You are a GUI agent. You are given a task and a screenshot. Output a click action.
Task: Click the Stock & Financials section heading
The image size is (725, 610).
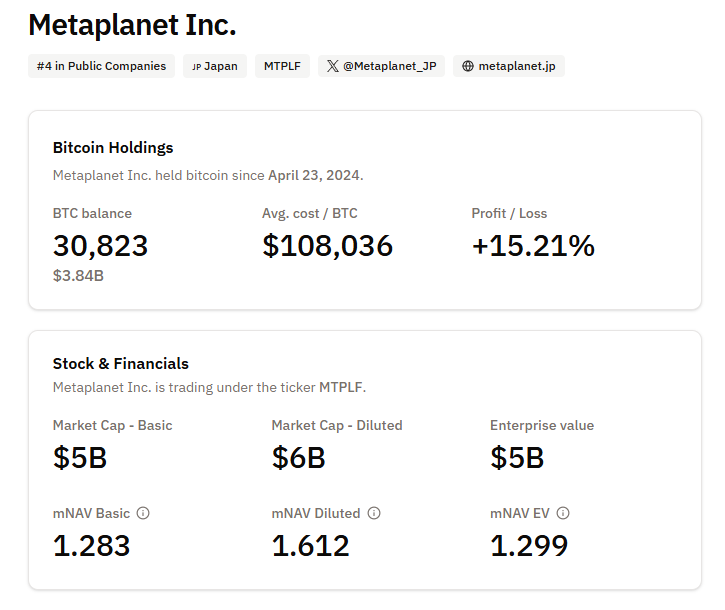coord(120,363)
